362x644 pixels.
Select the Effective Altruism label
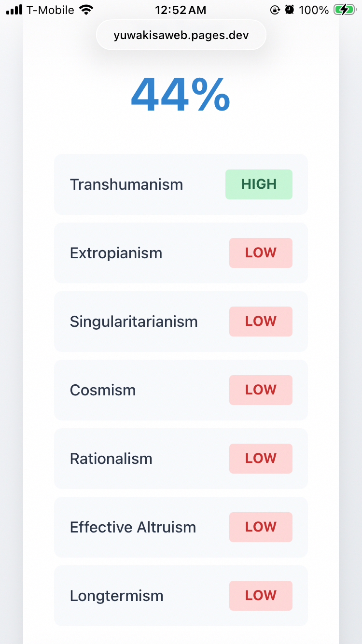pos(133,527)
